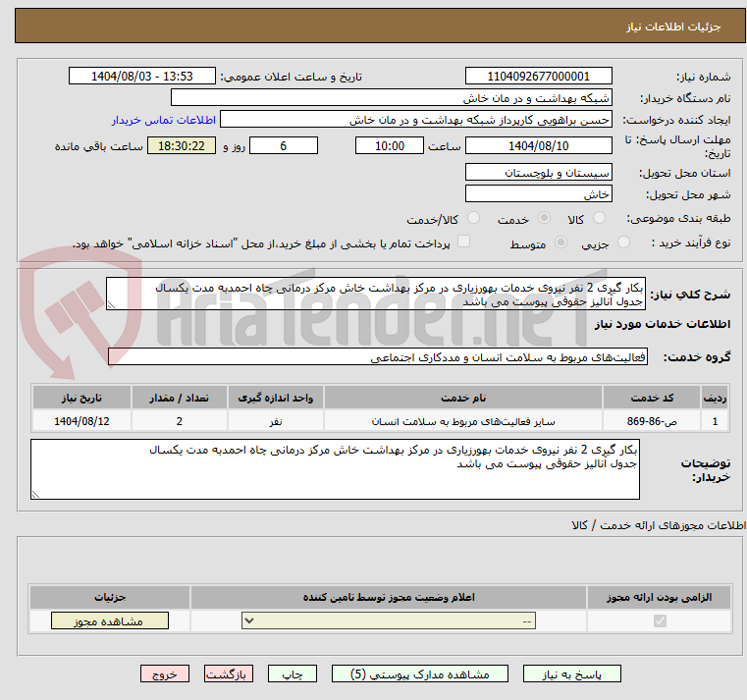The image size is (747, 700).
Task: Click the خروج exit button
Action: pyautogui.click(x=164, y=673)
